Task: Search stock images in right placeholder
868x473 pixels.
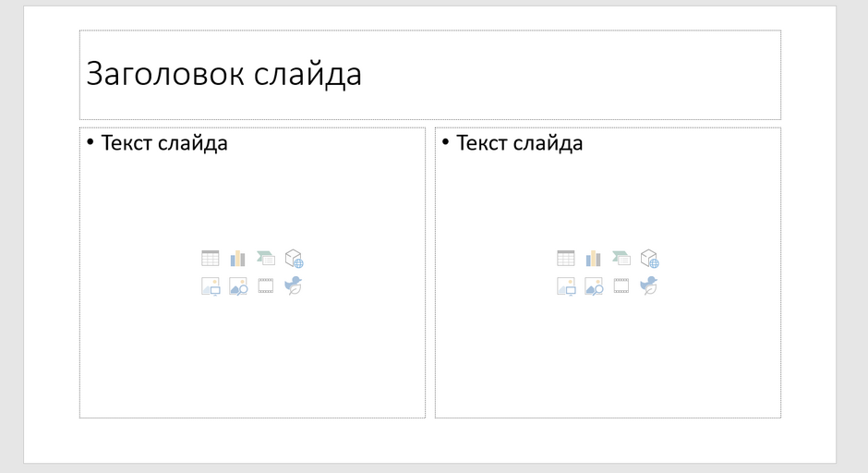Action: coord(594,286)
